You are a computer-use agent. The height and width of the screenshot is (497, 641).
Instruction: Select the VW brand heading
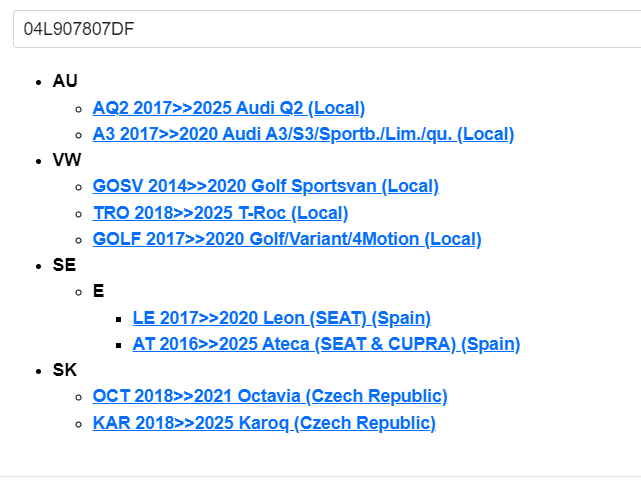pos(67,160)
